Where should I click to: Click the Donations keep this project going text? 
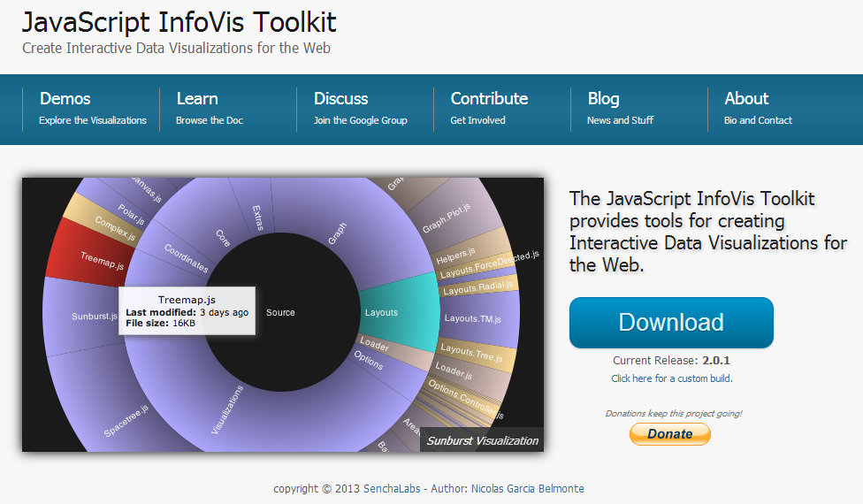pyautogui.click(x=674, y=413)
